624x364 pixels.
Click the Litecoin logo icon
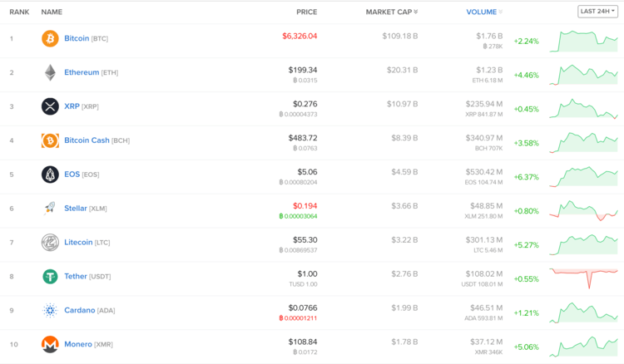click(50, 243)
